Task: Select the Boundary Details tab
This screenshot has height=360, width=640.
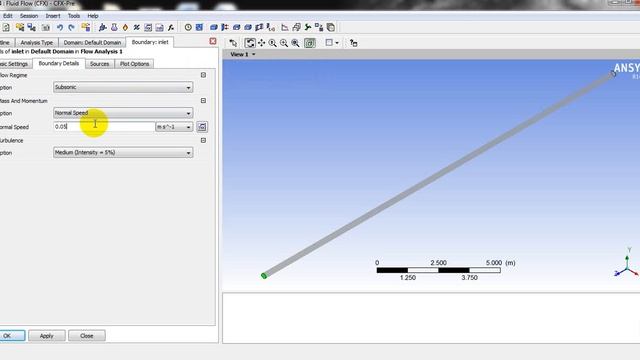Action: 59,64
